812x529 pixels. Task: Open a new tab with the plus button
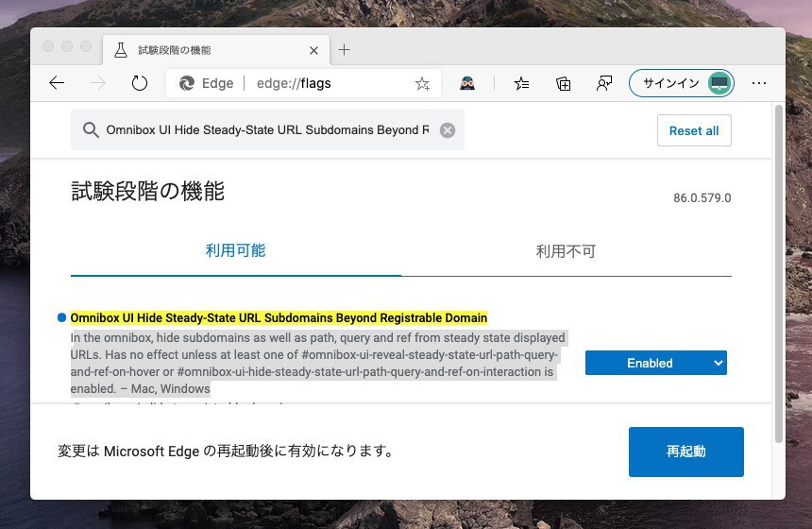tap(344, 49)
